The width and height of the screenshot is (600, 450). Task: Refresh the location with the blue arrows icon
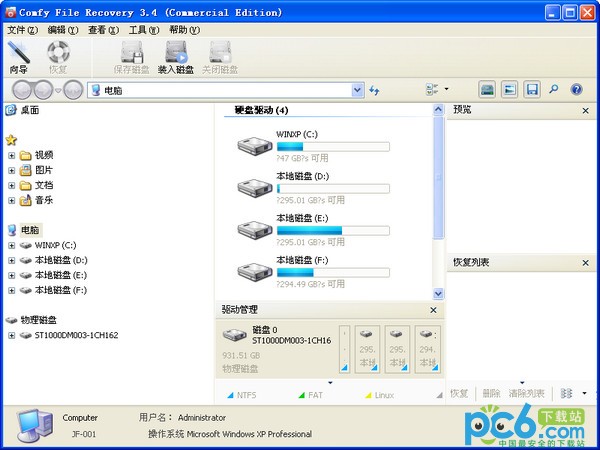click(x=374, y=90)
